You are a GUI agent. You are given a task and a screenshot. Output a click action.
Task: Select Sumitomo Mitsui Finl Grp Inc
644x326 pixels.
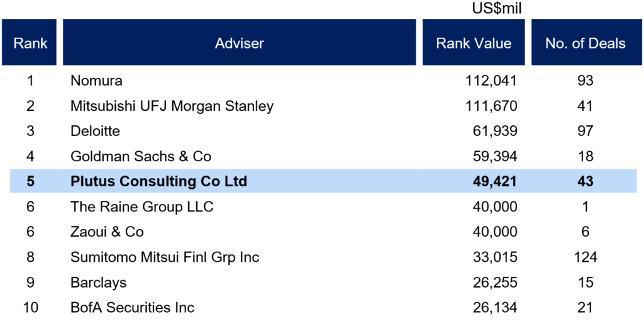(165, 257)
